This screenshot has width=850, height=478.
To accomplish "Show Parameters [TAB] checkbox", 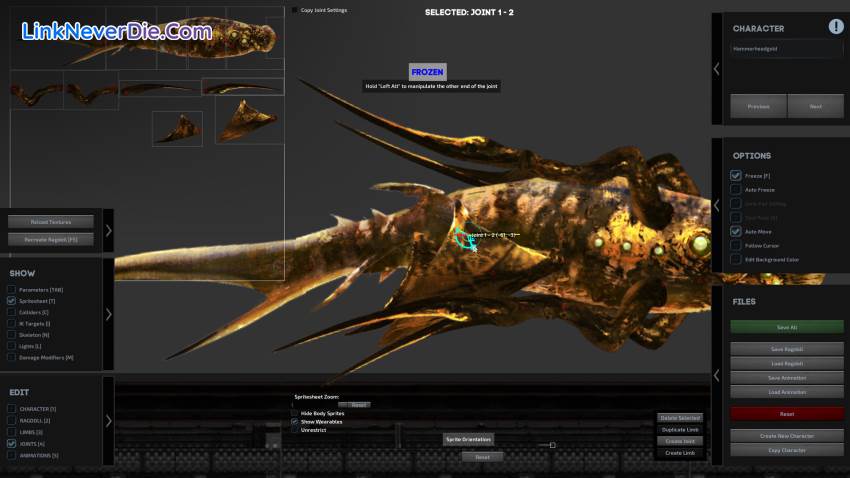I will (11, 289).
